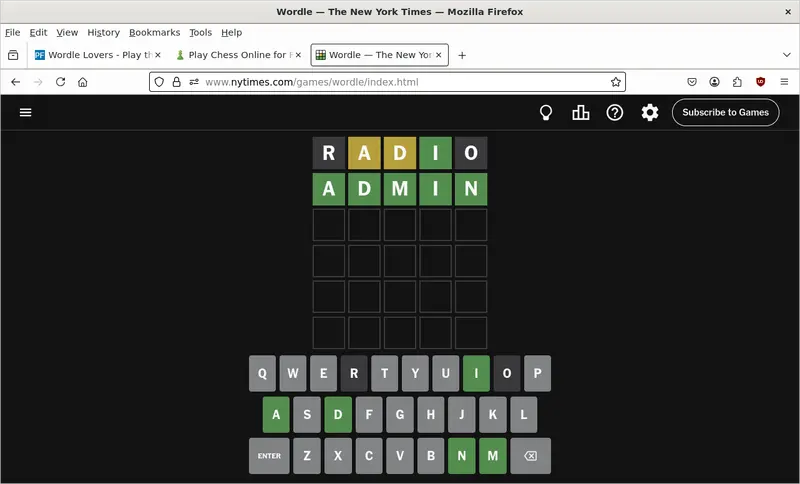Viewport: 800px width, 484px height.
Task: Tap the E key on the keyboard
Action: point(323,373)
